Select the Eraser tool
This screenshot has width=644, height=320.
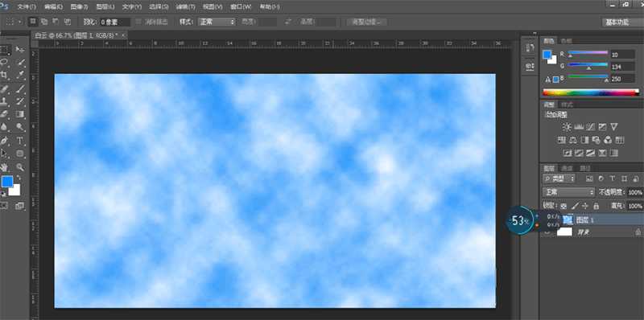5,113
